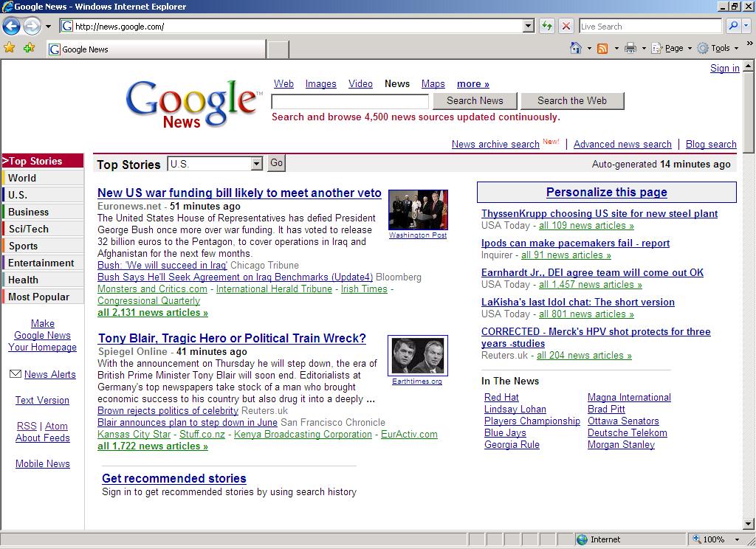Click the Google News search text box

(x=350, y=101)
